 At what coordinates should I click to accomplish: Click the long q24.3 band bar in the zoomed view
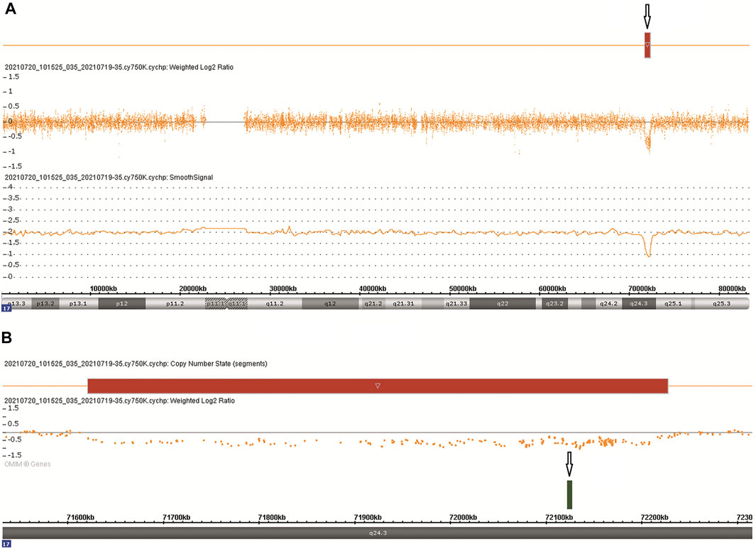tap(378, 533)
